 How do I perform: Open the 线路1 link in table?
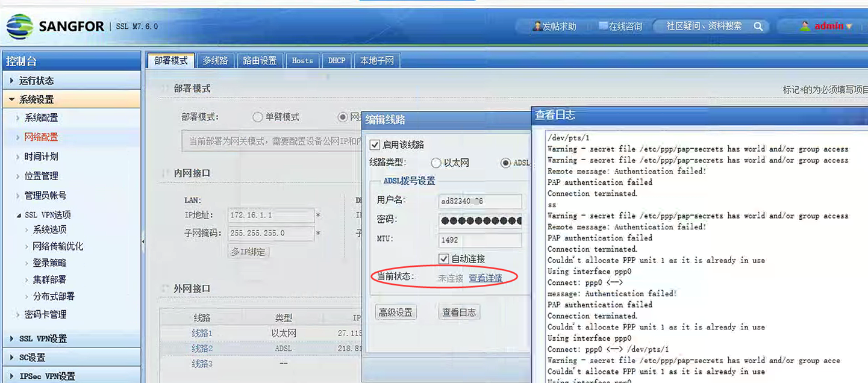pyautogui.click(x=202, y=333)
